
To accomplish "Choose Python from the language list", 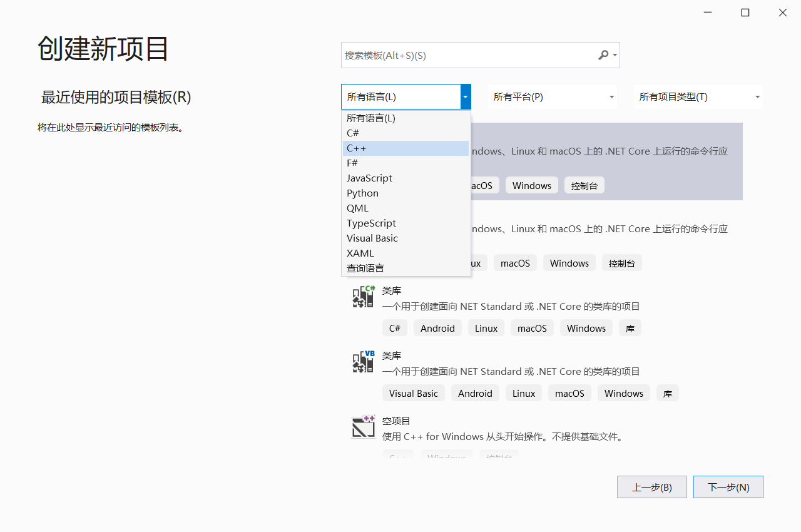I will (x=406, y=193).
